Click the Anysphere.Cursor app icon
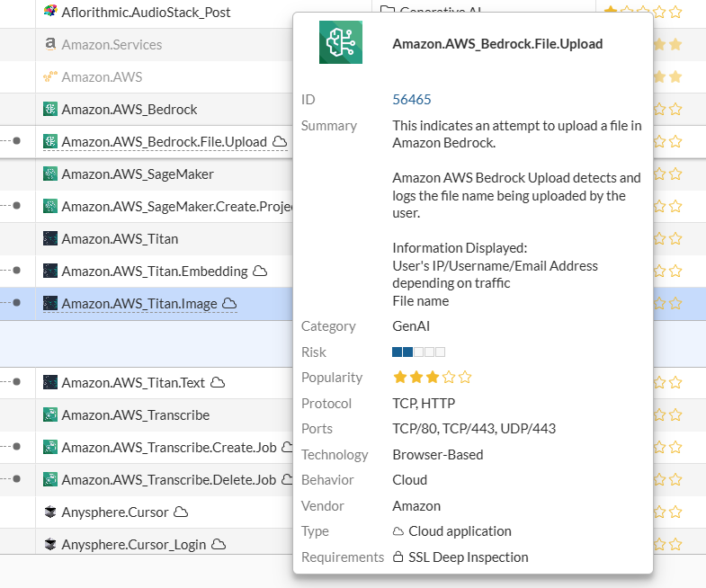This screenshot has width=706, height=588. [50, 512]
